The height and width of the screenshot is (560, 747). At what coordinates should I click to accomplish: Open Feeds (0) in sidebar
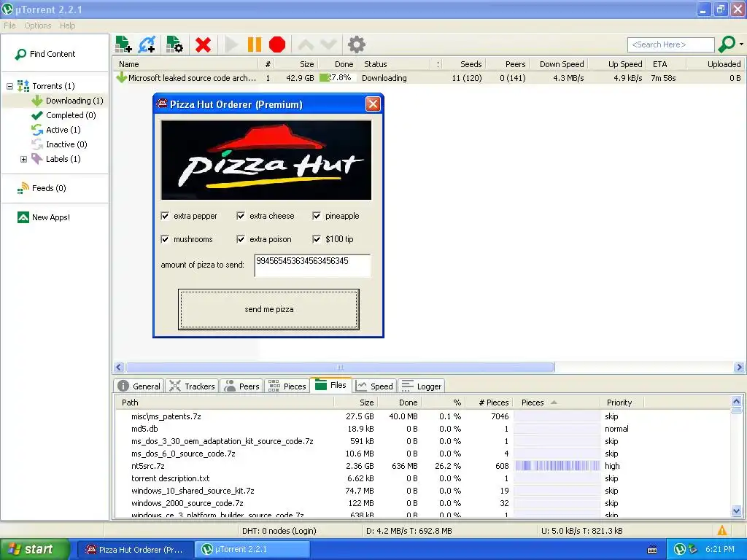[42, 188]
